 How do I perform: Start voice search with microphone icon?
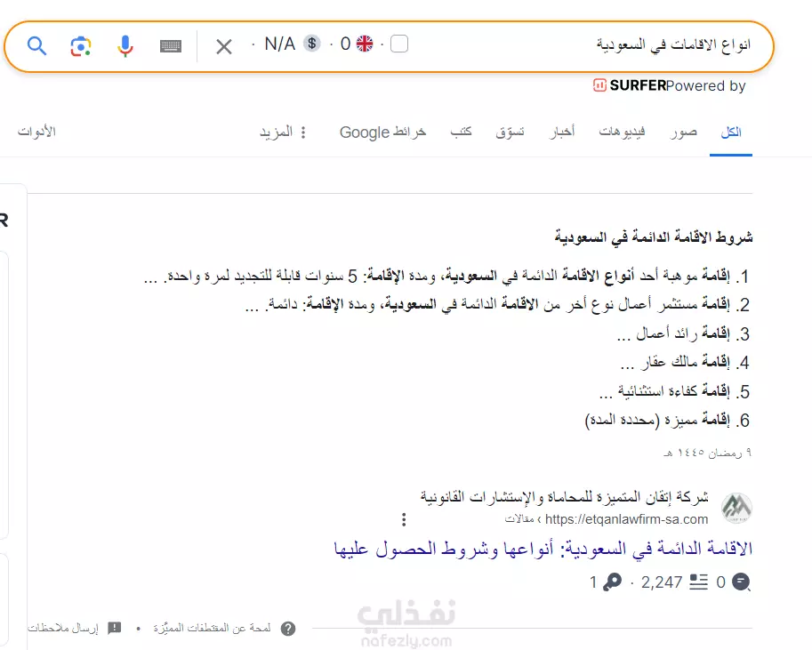pyautogui.click(x=125, y=46)
